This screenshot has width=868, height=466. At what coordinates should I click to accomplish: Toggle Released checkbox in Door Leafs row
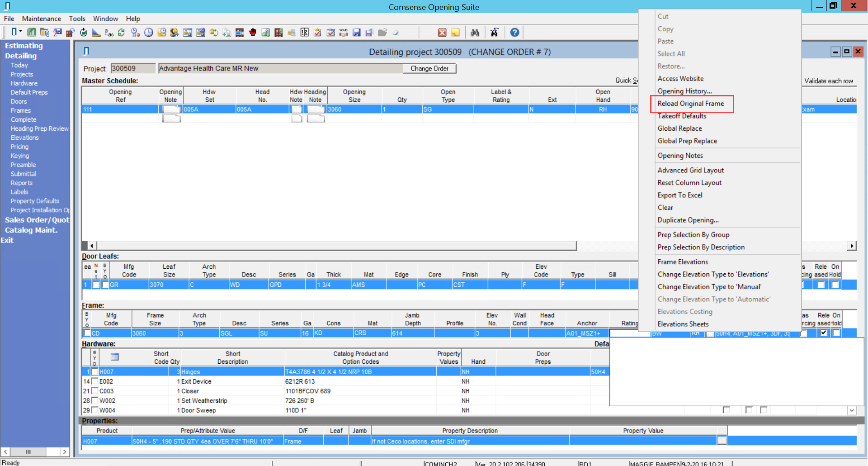(x=821, y=285)
